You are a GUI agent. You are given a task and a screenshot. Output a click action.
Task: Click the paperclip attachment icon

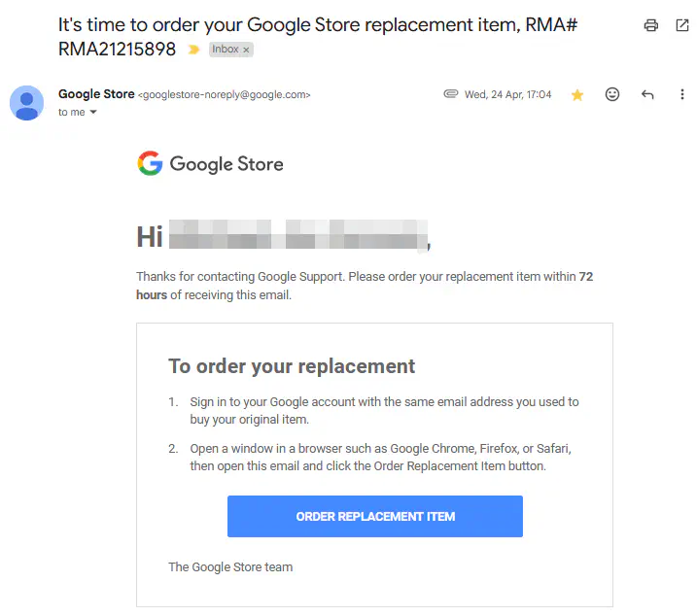[x=450, y=94]
